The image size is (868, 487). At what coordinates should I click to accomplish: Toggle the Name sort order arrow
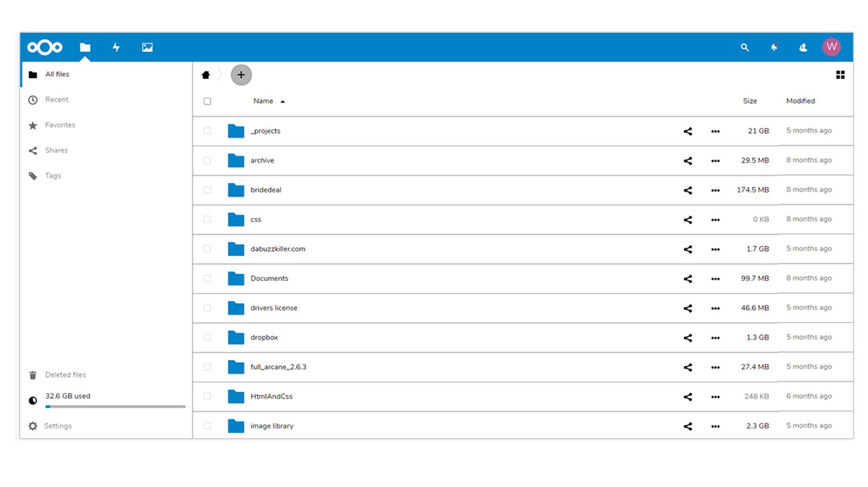click(282, 101)
